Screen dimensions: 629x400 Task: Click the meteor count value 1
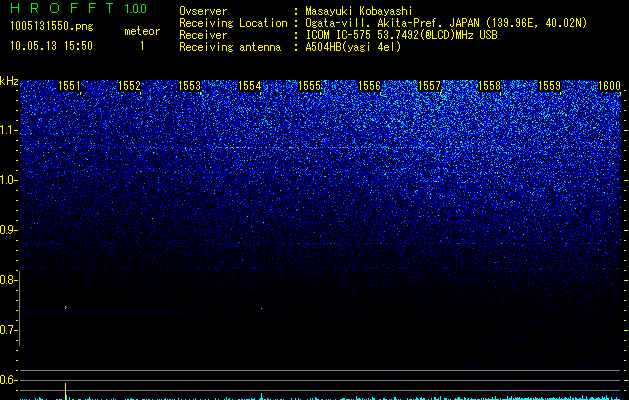pyautogui.click(x=142, y=46)
